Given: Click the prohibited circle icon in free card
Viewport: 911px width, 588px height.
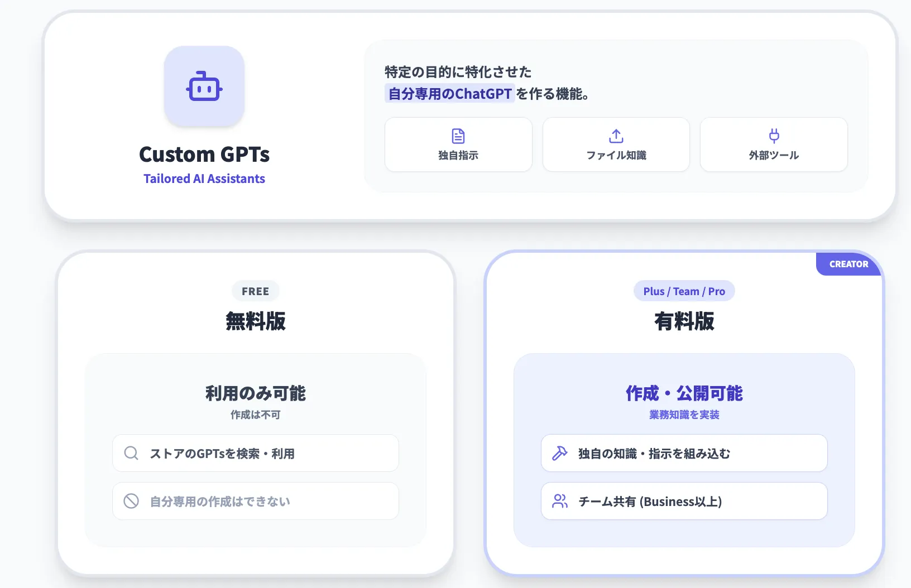Looking at the screenshot, I should (131, 501).
